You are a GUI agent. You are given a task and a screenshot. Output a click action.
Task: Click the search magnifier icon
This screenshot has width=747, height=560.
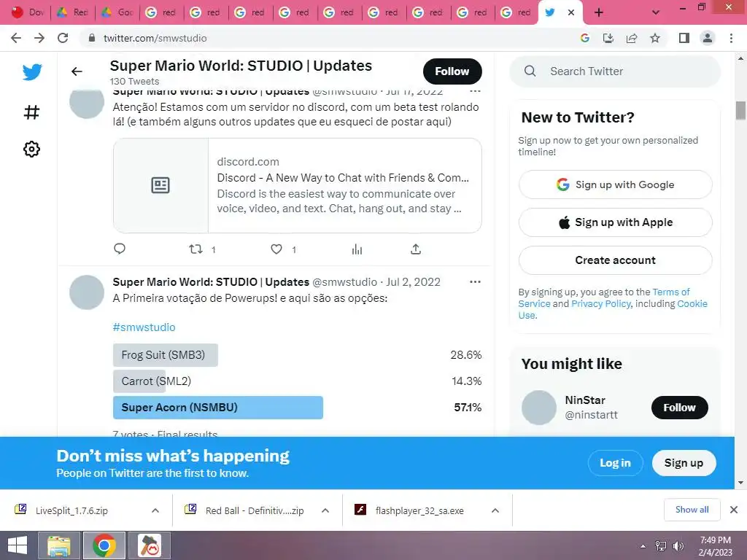click(530, 71)
